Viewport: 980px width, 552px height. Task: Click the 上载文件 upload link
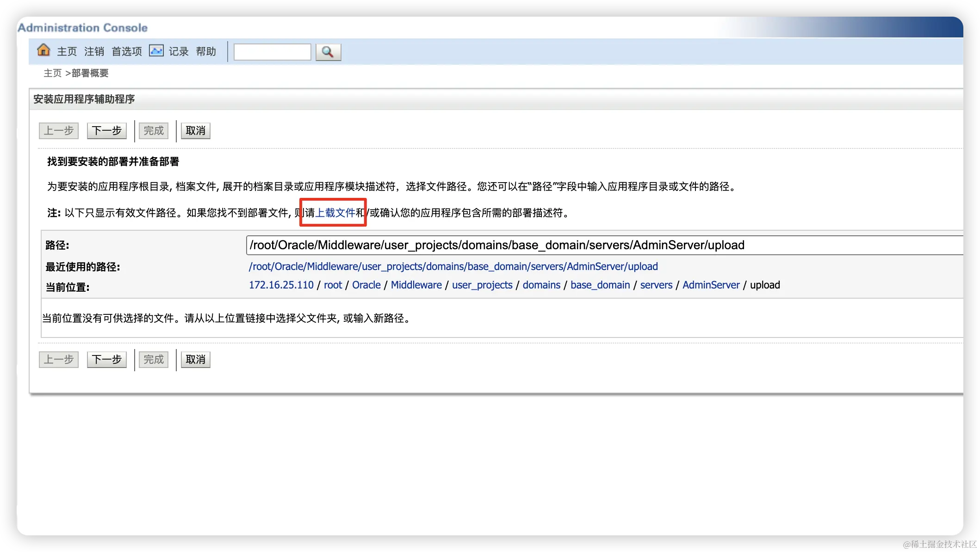pyautogui.click(x=335, y=213)
